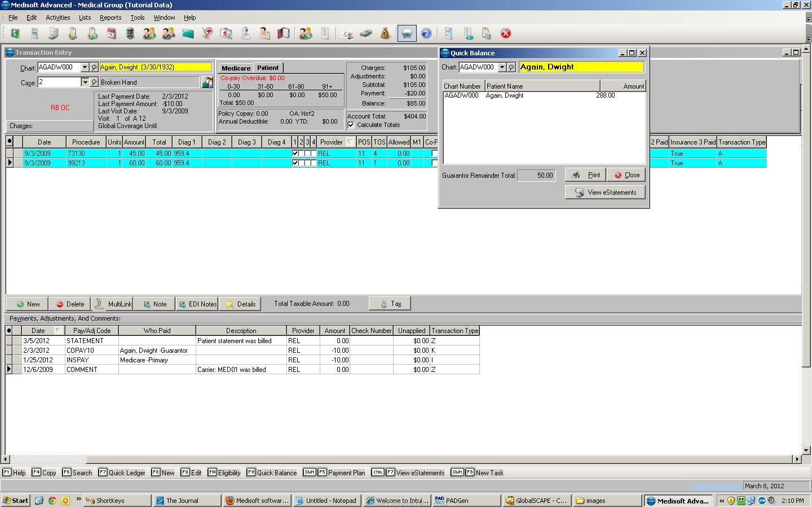Screen dimensions: 812x508
Task: Open Chrome from the quick launch bar
Action: click(52, 501)
